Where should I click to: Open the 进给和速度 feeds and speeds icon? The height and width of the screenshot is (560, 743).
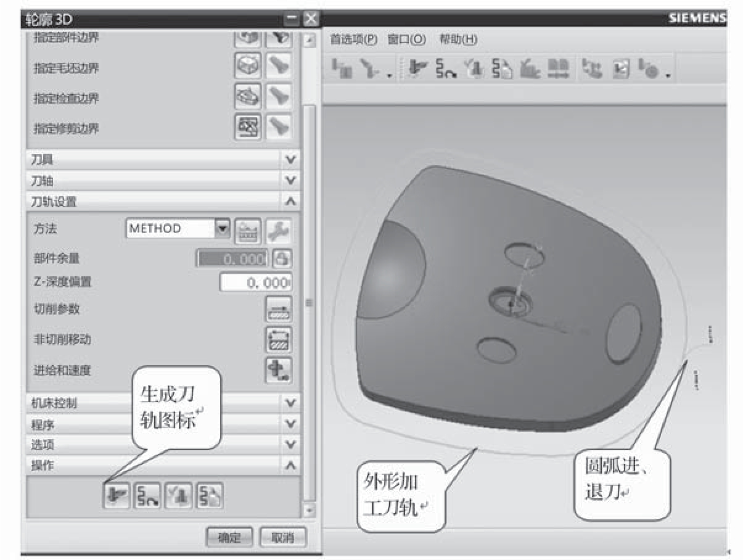(x=278, y=369)
